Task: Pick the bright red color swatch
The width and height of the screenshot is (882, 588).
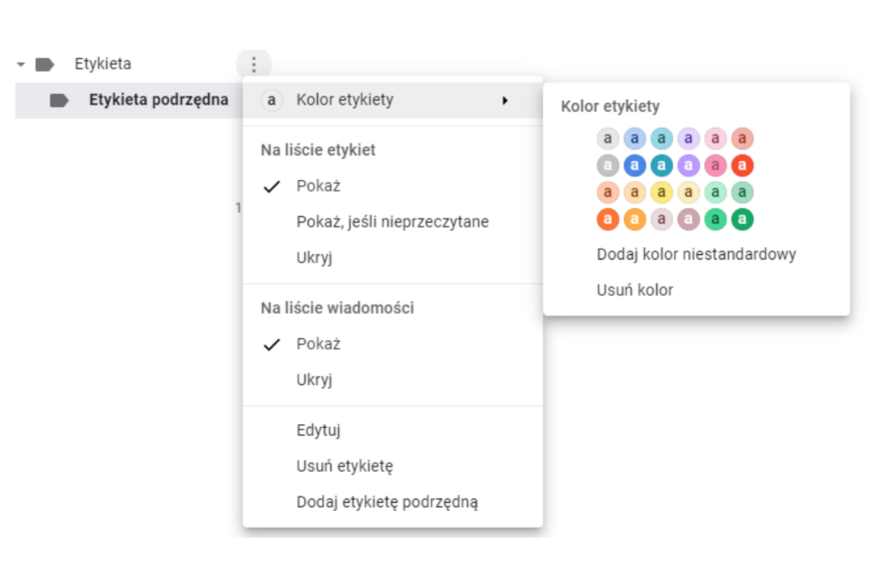Action: 742,165
